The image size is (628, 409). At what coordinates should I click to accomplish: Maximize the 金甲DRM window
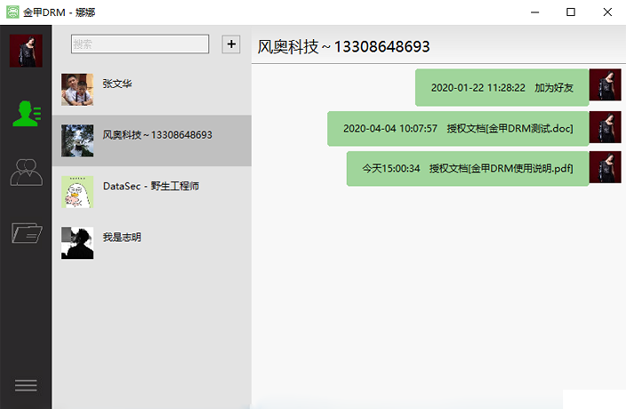point(570,12)
